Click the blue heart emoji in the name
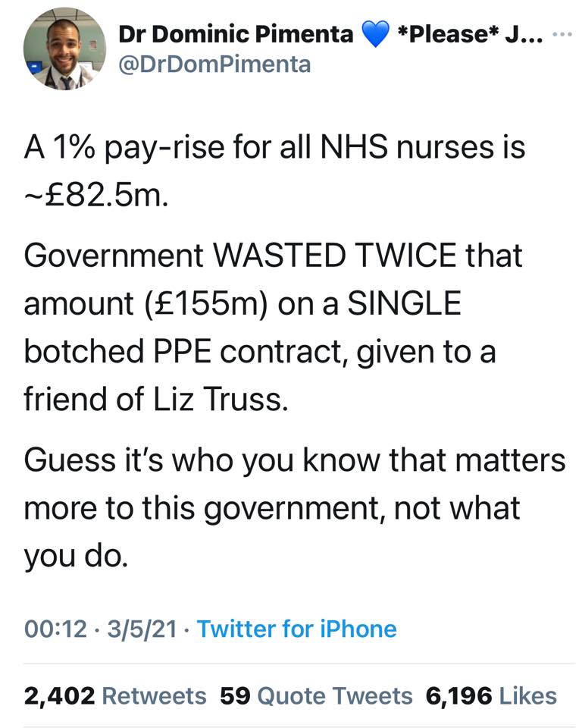The image size is (582, 728). (x=378, y=33)
